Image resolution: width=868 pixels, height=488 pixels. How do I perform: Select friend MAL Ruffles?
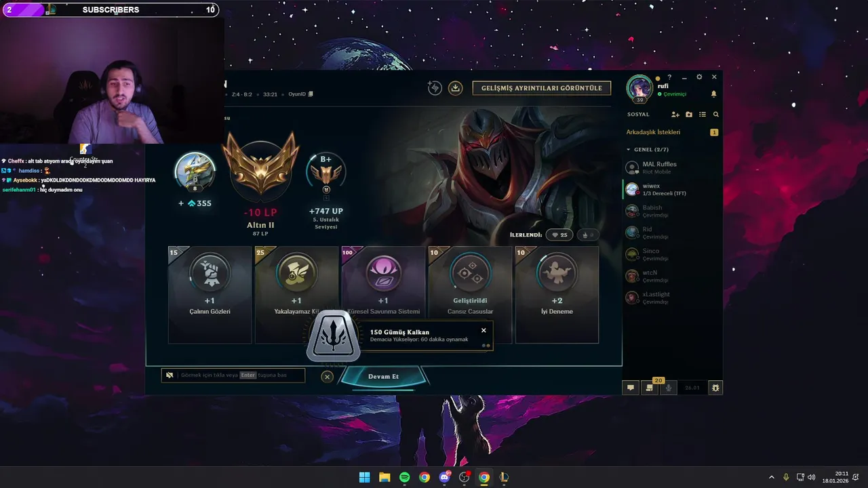pyautogui.click(x=672, y=167)
